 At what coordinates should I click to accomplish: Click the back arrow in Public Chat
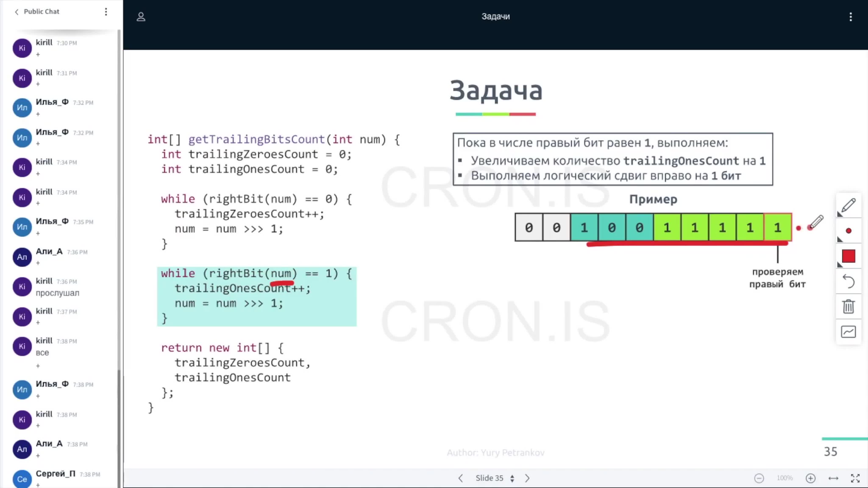(x=16, y=11)
